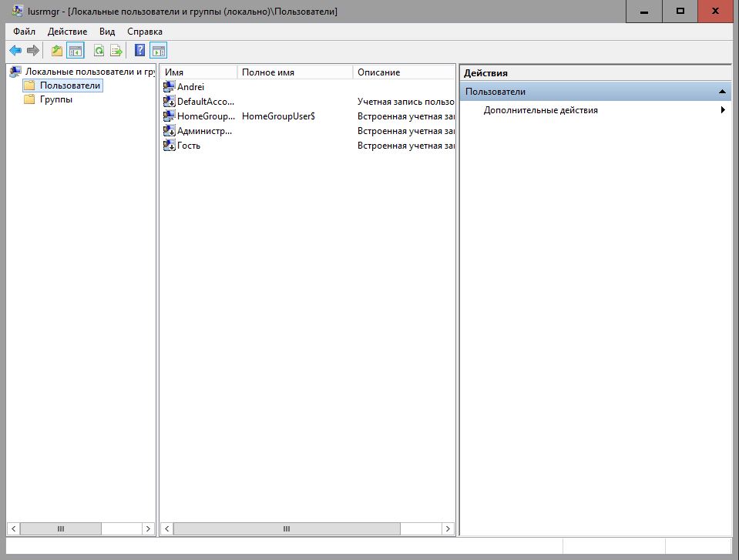Click the lusrmgr icon in the title bar
Screen dimensions: 739x560
[x=18, y=11]
